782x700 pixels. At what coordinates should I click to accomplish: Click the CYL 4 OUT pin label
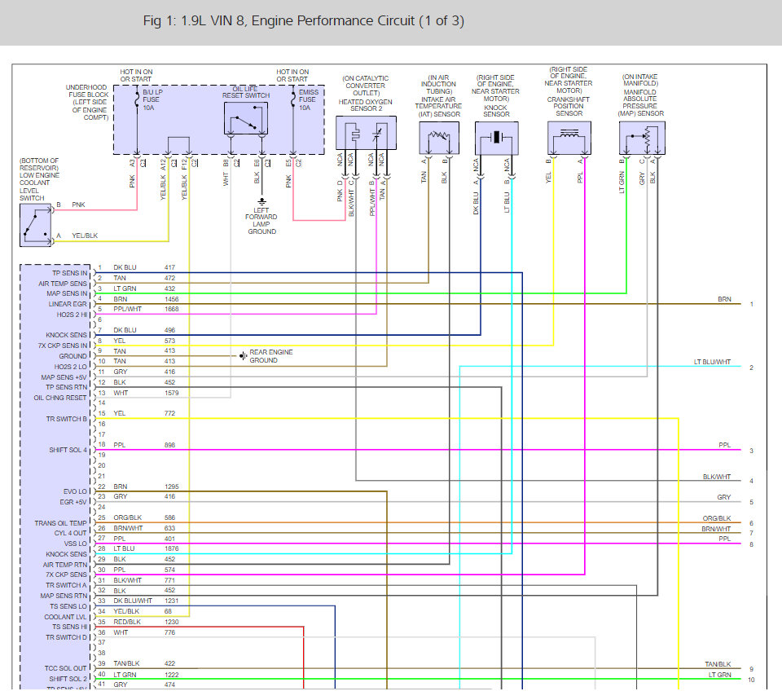[x=70, y=533]
